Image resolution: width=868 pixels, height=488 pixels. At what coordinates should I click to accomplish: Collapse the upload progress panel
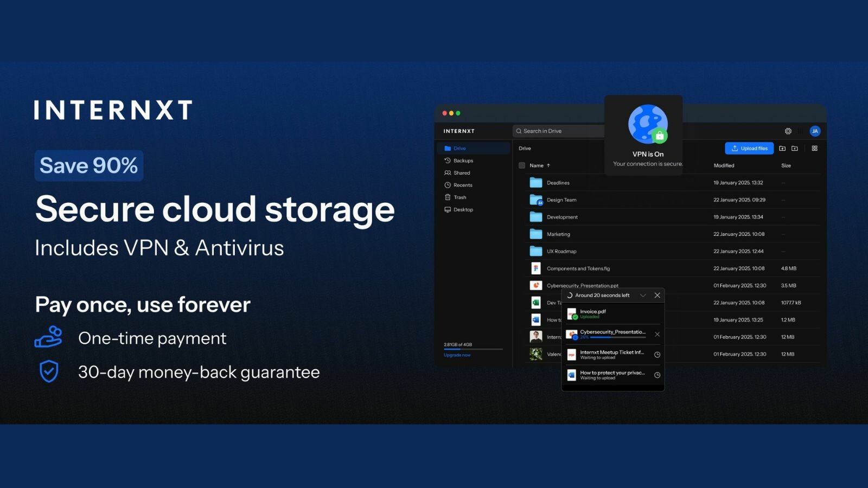(643, 295)
